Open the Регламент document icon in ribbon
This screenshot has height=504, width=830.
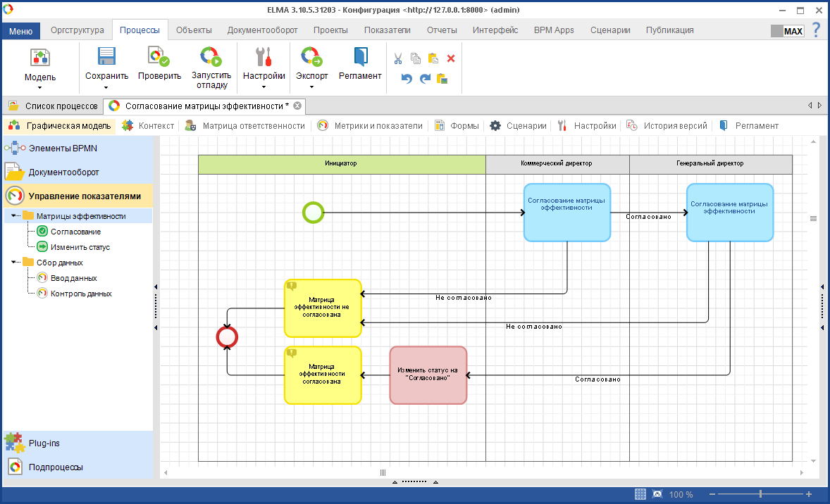pyautogui.click(x=360, y=57)
